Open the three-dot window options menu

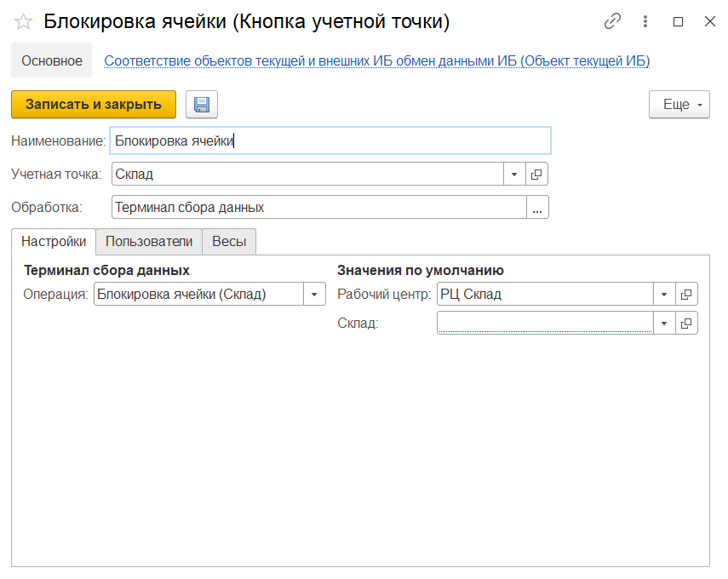645,22
